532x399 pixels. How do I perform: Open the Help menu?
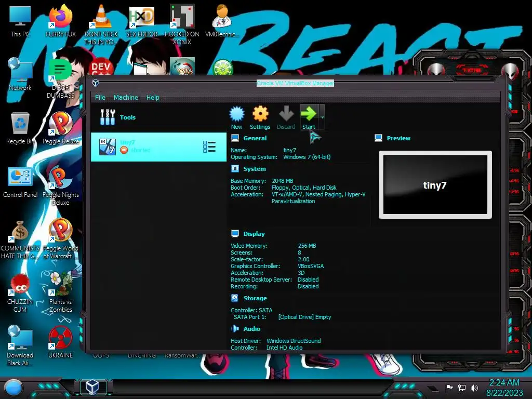[153, 97]
